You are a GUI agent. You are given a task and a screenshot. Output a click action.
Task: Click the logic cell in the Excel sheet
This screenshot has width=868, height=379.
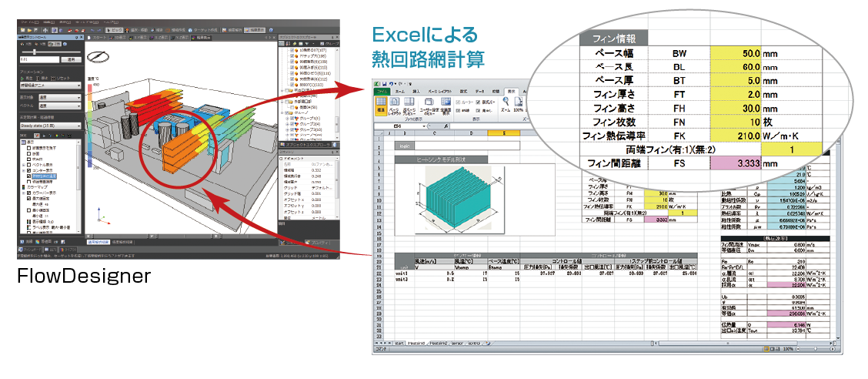(x=405, y=146)
